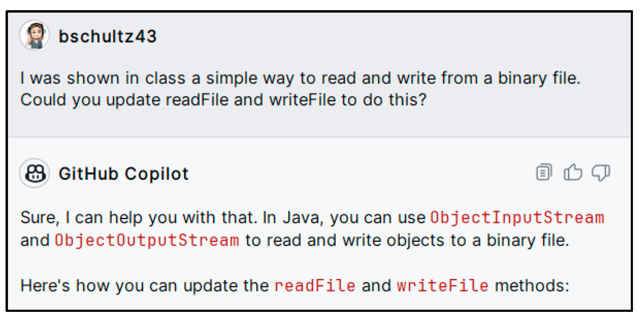Click the ObjectInputStream code text

pos(517,218)
